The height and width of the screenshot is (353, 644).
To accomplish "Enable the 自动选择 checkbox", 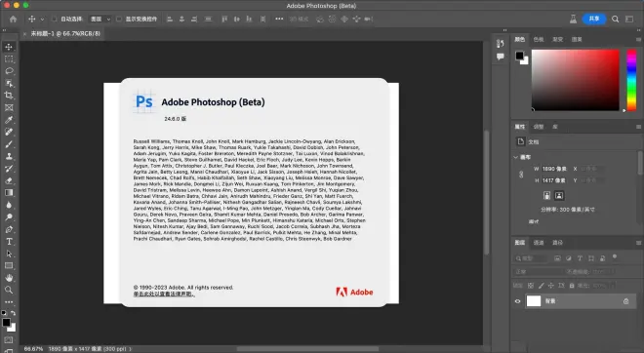I will click(54, 19).
